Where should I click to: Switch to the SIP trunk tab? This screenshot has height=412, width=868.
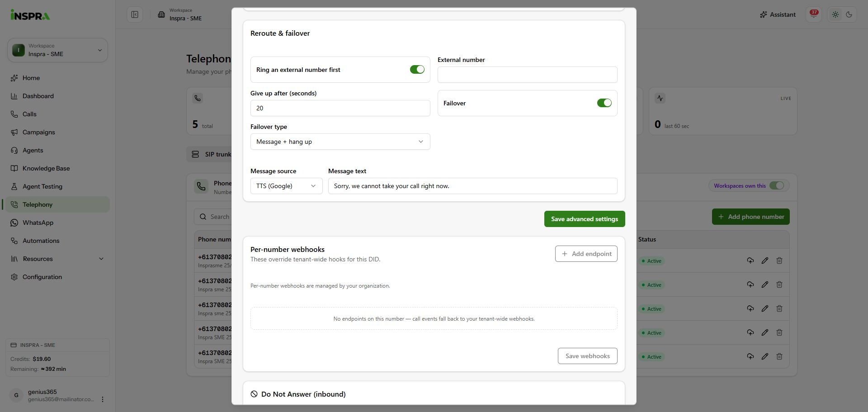tap(211, 154)
